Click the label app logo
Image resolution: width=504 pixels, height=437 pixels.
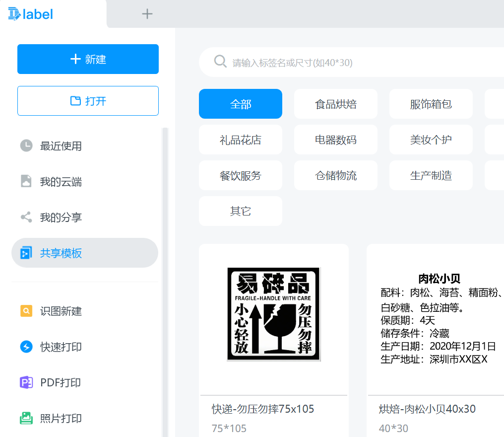[x=30, y=14]
